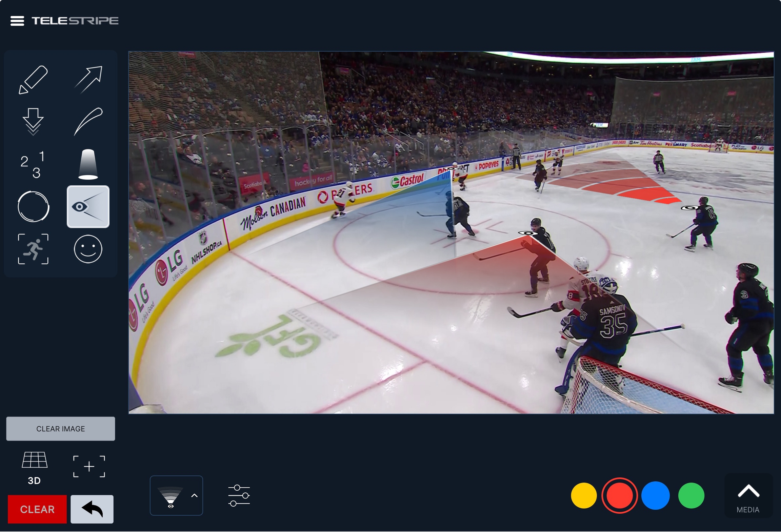Click the red CLEAR button

(x=37, y=509)
